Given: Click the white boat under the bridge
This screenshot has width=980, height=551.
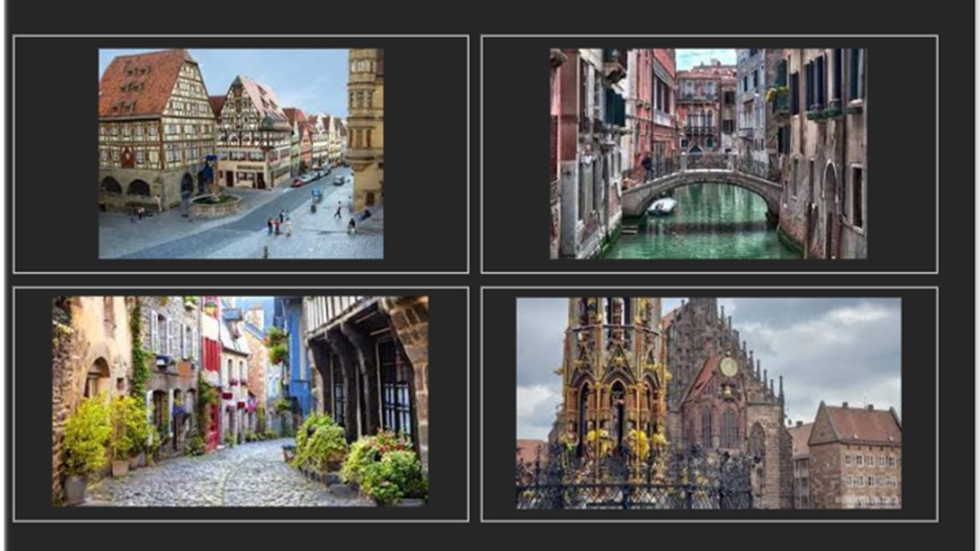Looking at the screenshot, I should click(662, 206).
